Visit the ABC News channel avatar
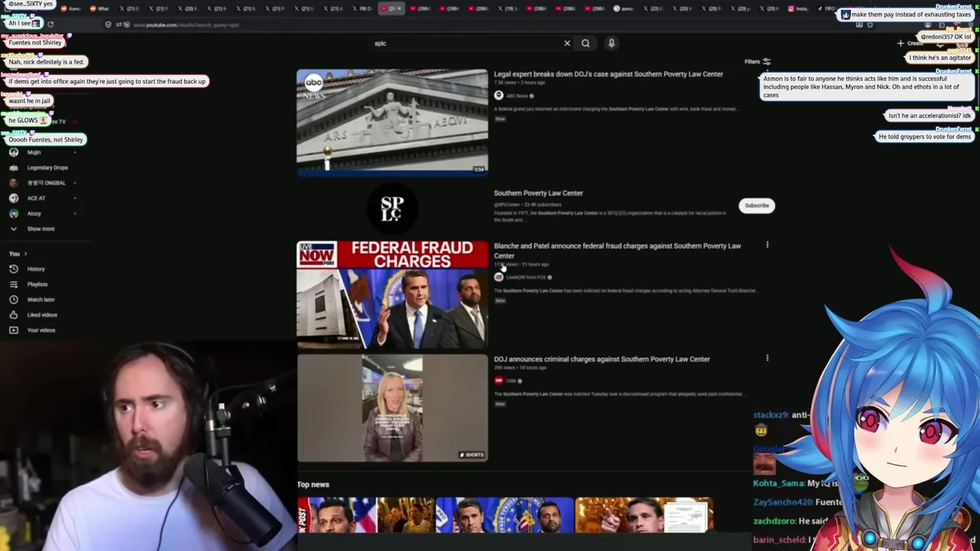 pos(498,96)
